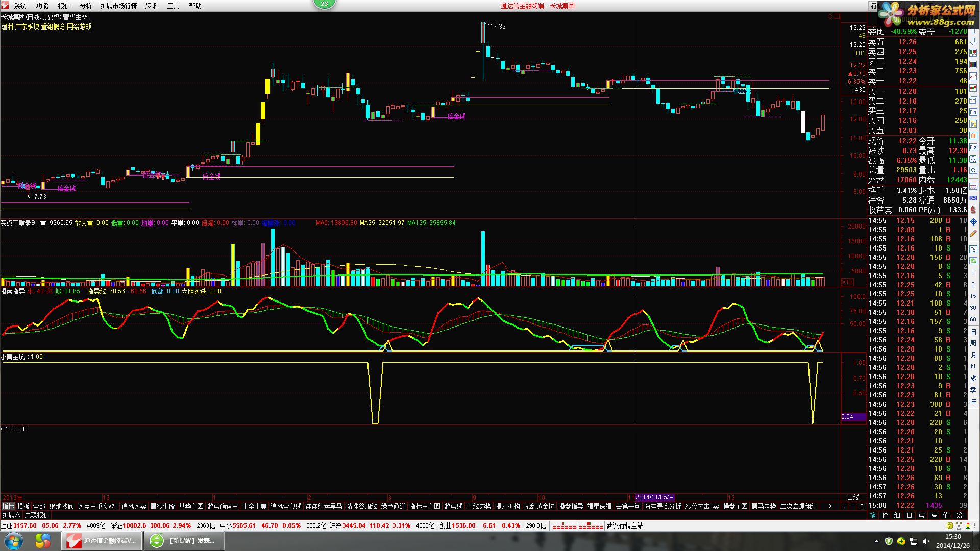Click the X10 volume scale label
The image size is (980, 551).
click(847, 282)
